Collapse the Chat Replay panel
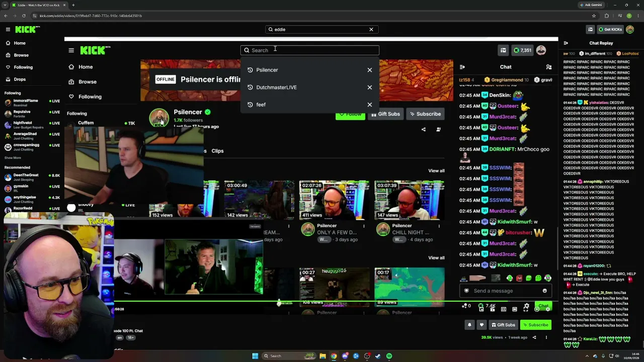The width and height of the screenshot is (644, 362). point(566,43)
